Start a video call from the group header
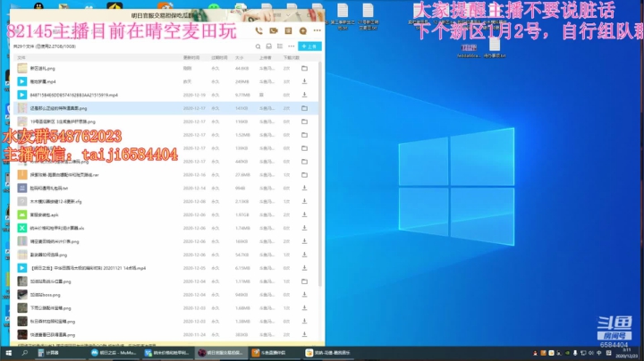The height and width of the screenshot is (361, 644). [274, 30]
